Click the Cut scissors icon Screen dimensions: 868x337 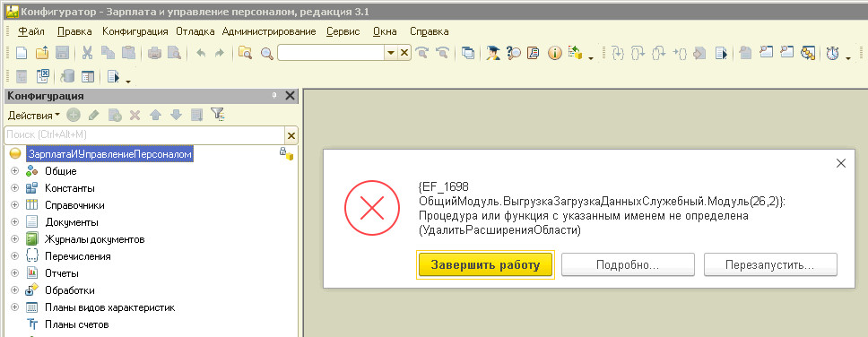click(x=87, y=53)
